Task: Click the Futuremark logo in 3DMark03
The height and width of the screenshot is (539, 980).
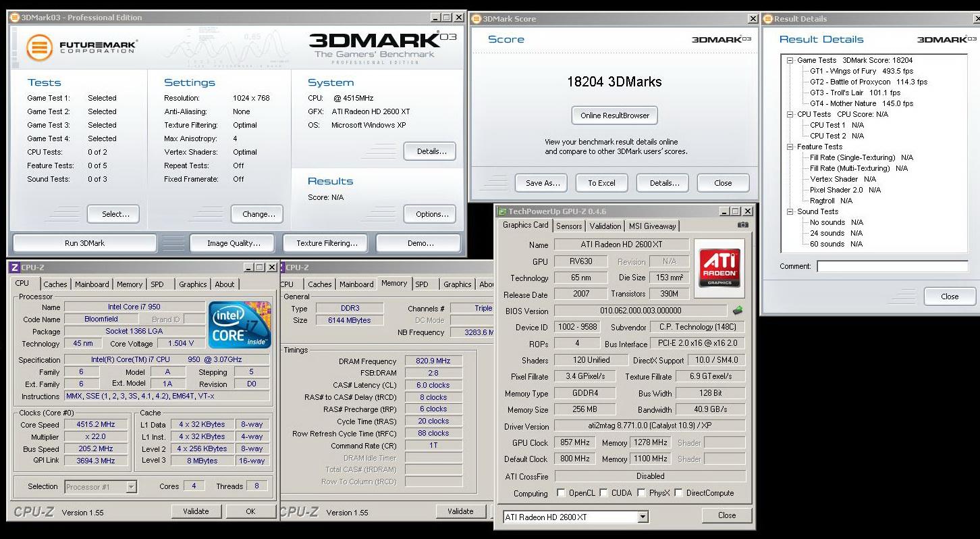Action: pos(82,47)
